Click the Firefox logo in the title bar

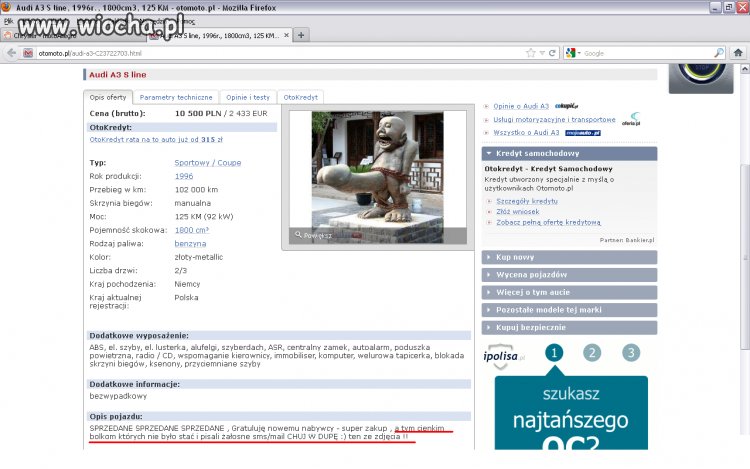pyautogui.click(x=6, y=7)
